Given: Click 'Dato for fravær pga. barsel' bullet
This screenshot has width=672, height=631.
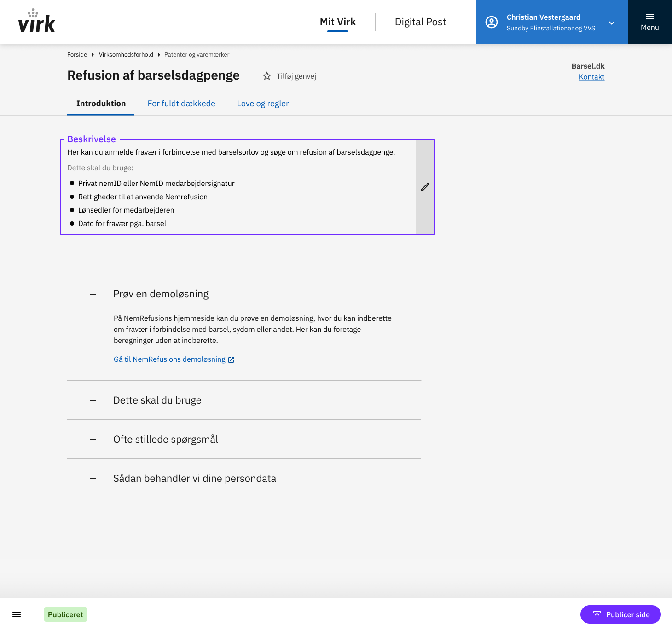Looking at the screenshot, I should coord(122,224).
